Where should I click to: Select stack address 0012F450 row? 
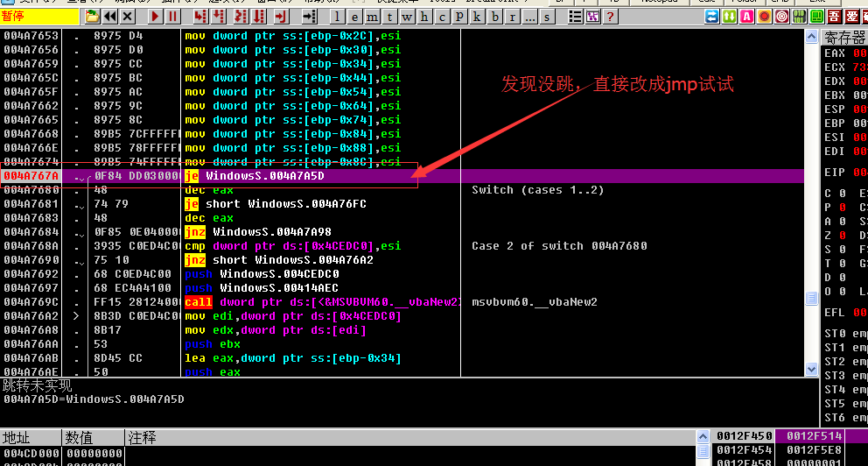[x=792, y=436]
